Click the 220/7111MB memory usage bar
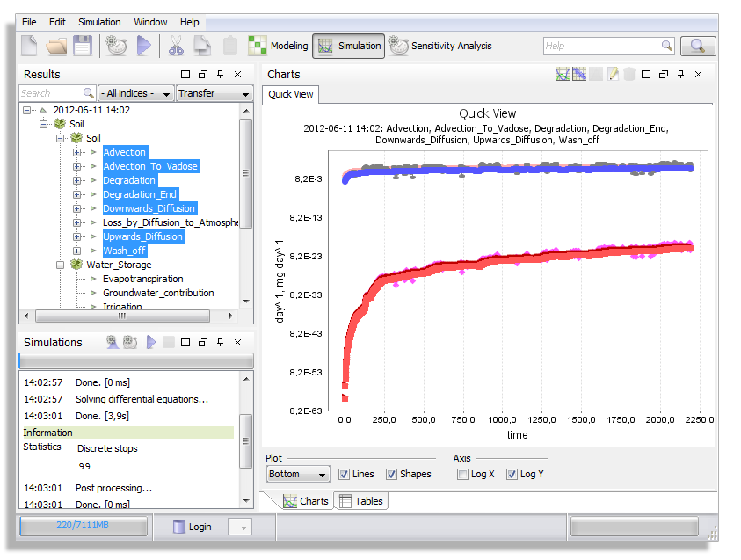Screen dimensions: 741x560 click(84, 526)
